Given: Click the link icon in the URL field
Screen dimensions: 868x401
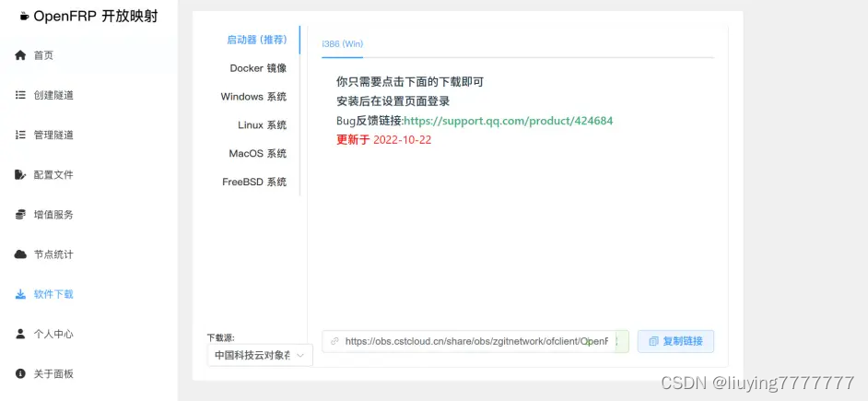Looking at the screenshot, I should click(x=334, y=341).
